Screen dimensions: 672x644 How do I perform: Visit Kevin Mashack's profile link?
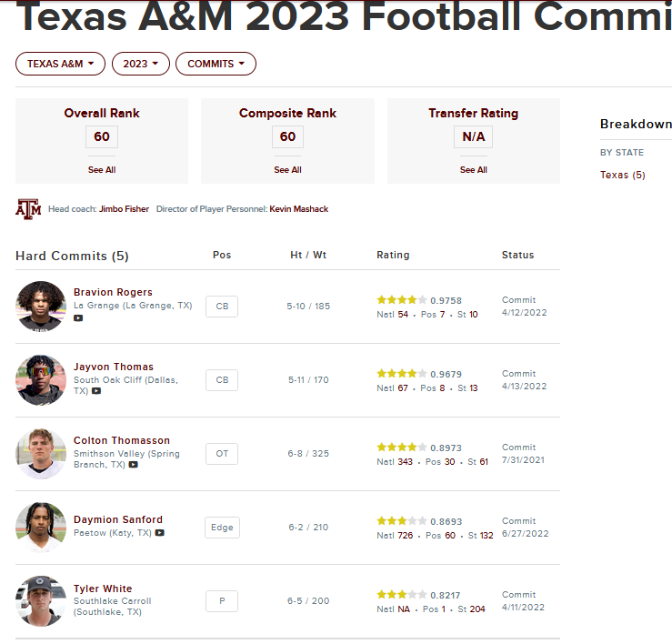[298, 209]
